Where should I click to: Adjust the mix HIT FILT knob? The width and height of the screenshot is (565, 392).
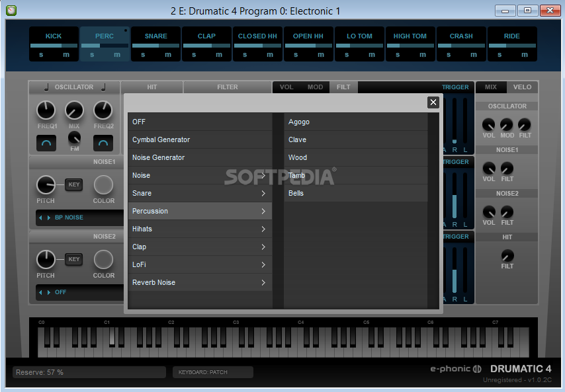pos(507,256)
